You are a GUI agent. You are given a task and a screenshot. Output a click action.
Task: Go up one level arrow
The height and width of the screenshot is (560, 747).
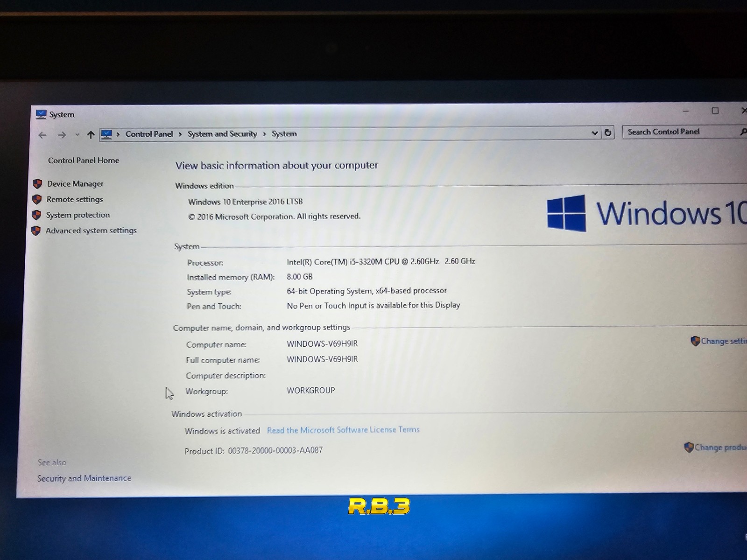[x=91, y=135]
